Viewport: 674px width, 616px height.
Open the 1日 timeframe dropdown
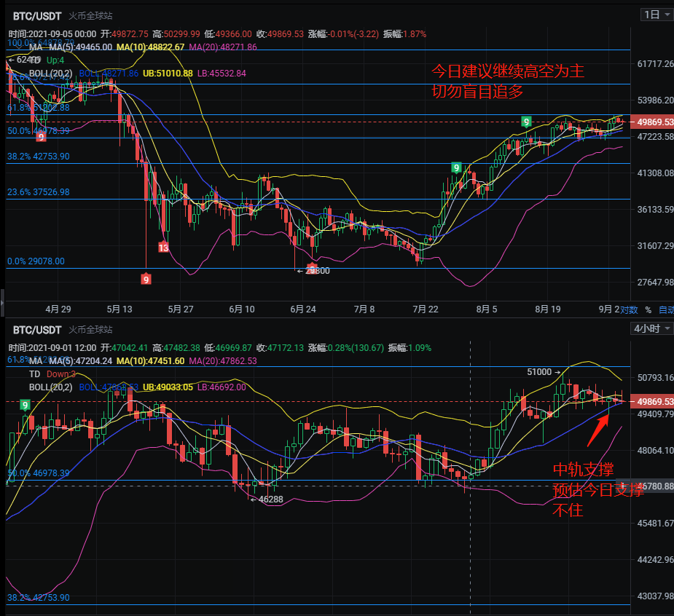[655, 15]
